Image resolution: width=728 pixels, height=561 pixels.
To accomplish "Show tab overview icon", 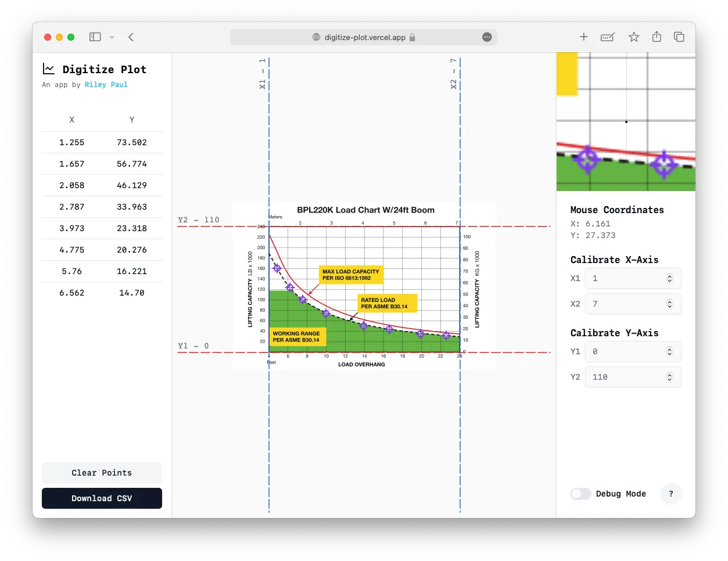I will (679, 37).
